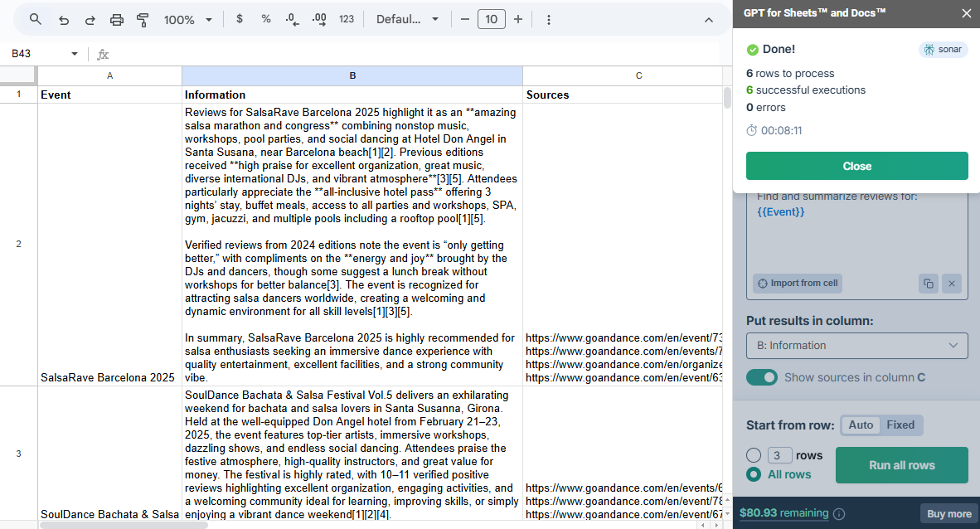Decrease decimal places
Screen dimensions: 980x529
(x=292, y=19)
